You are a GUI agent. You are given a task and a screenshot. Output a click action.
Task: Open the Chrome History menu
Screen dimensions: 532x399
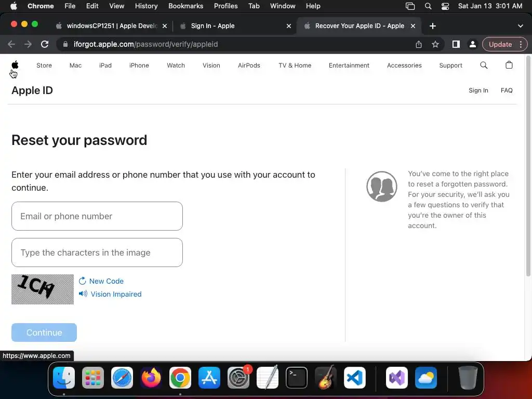[146, 6]
